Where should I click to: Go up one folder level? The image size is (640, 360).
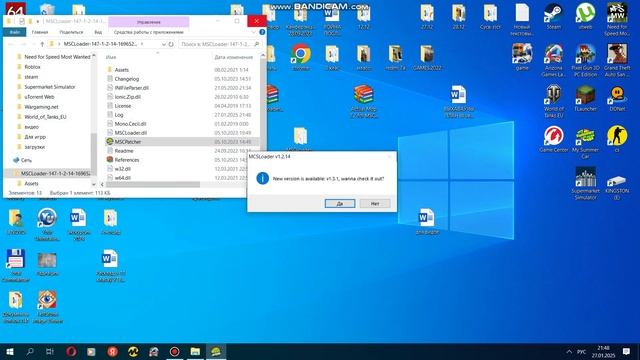coord(42,44)
